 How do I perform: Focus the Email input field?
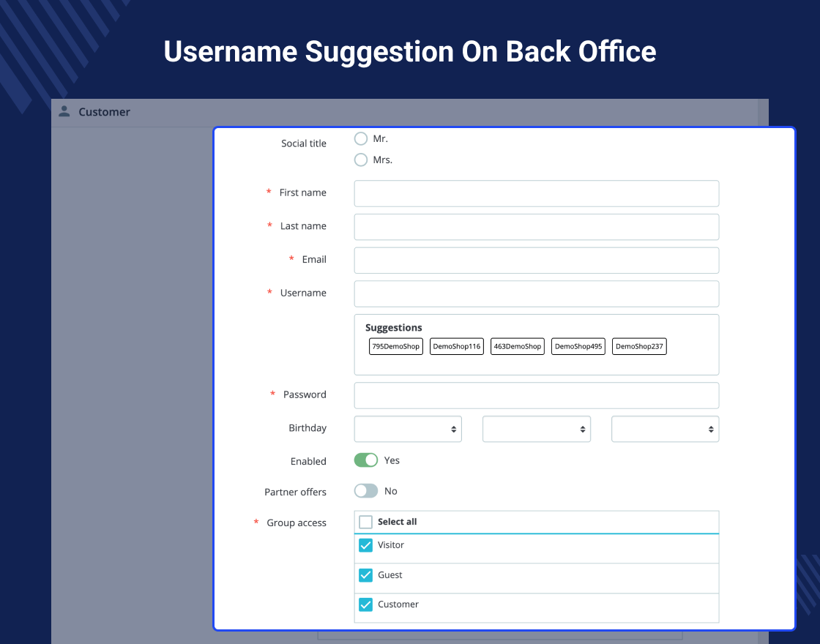537,261
